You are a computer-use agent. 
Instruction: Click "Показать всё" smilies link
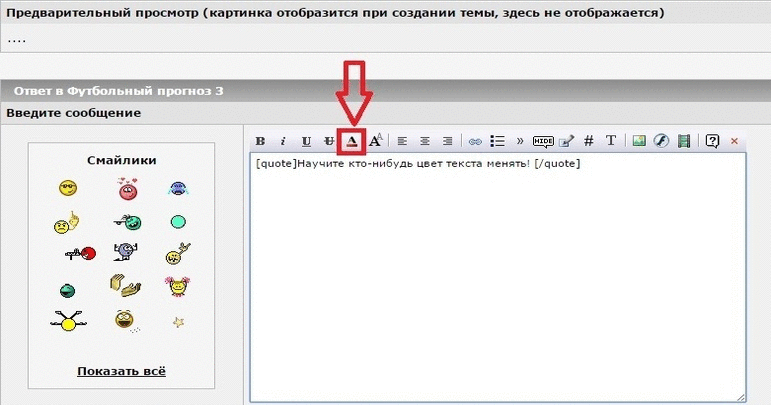[x=121, y=371]
